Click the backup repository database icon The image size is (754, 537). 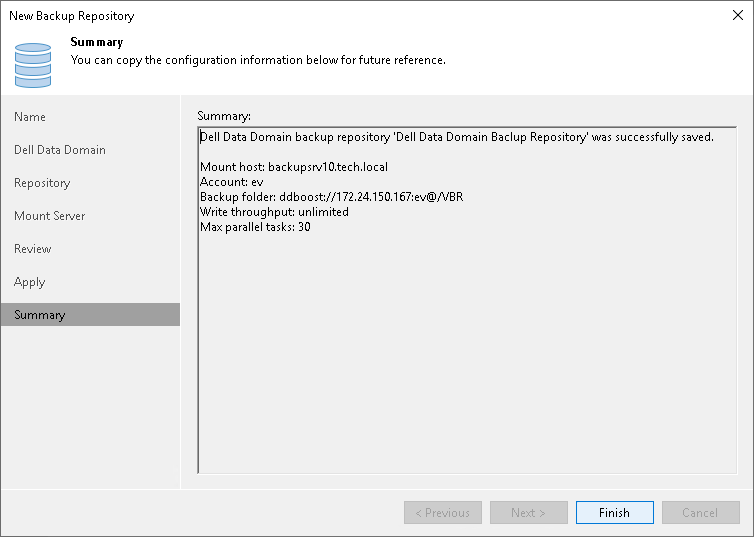[33, 65]
